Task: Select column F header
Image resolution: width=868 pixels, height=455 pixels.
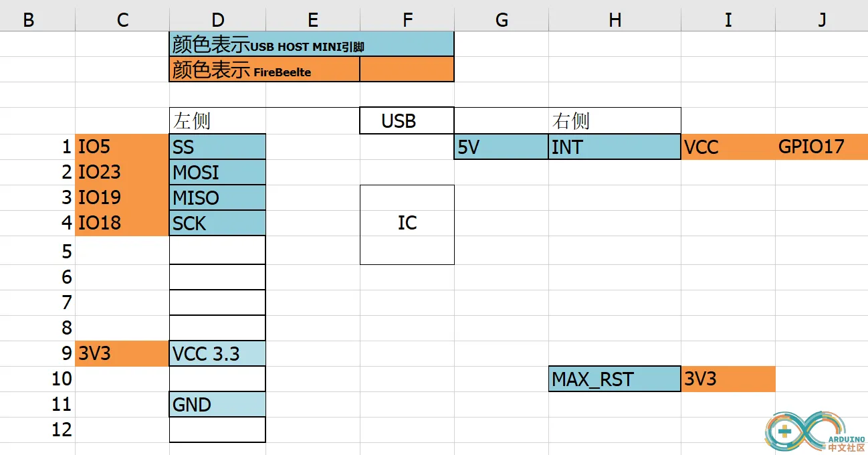Action: coord(407,20)
